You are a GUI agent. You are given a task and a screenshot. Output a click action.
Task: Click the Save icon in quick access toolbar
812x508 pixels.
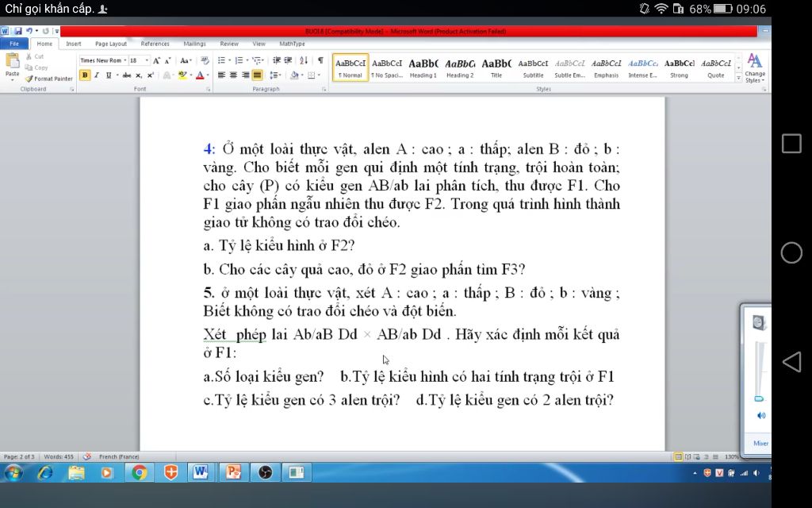tap(17, 31)
